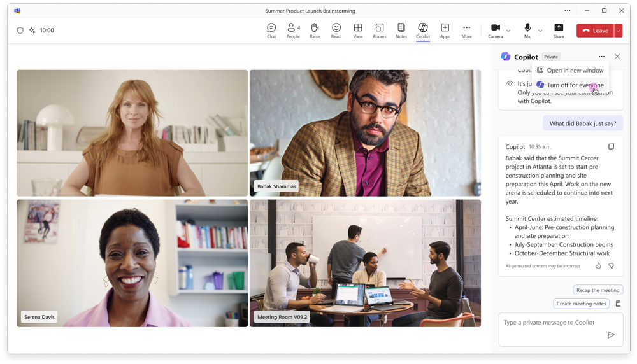The width and height of the screenshot is (637, 364).
Task: Show the People list
Action: (293, 31)
